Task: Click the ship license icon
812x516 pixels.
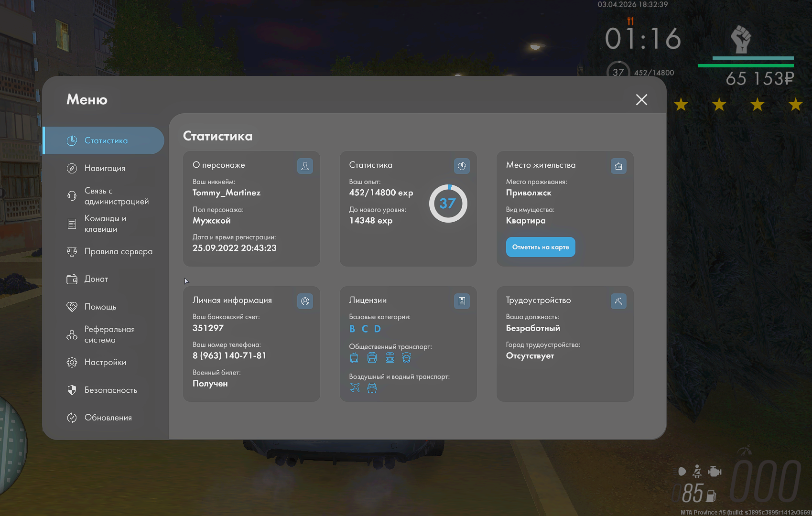Action: click(372, 388)
